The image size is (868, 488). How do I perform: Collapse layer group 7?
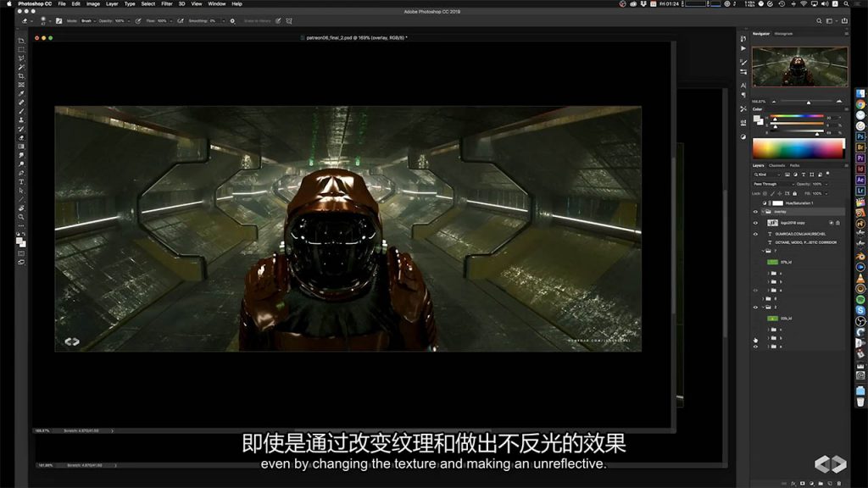point(763,251)
